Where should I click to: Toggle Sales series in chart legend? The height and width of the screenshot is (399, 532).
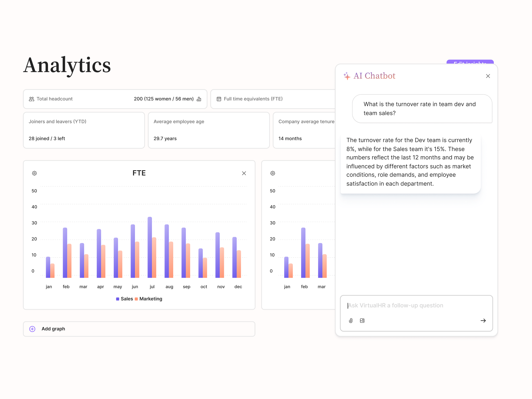[x=124, y=299]
